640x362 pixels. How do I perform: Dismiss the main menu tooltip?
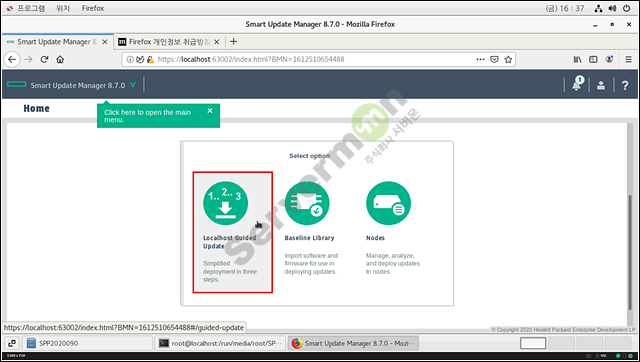click(x=210, y=111)
